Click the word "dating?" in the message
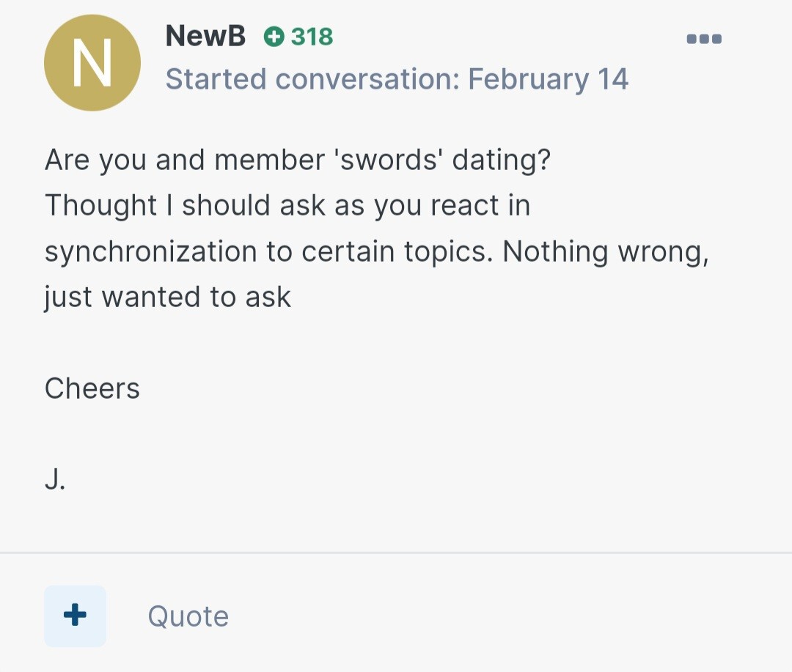Viewport: 792px width, 672px height. 501,160
